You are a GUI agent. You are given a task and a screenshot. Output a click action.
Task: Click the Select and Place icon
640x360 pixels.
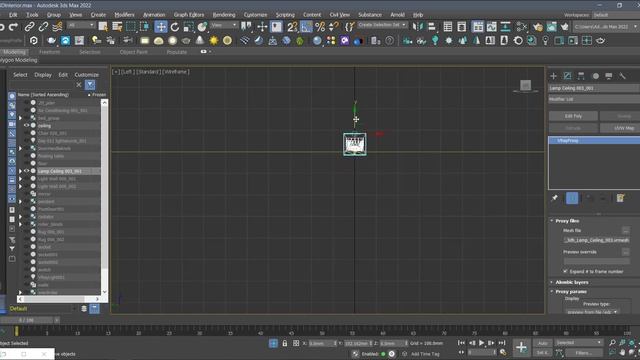(x=202, y=27)
